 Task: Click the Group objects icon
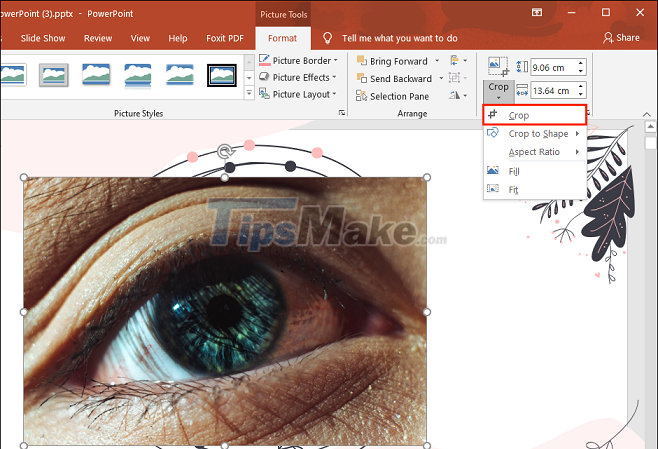[458, 78]
